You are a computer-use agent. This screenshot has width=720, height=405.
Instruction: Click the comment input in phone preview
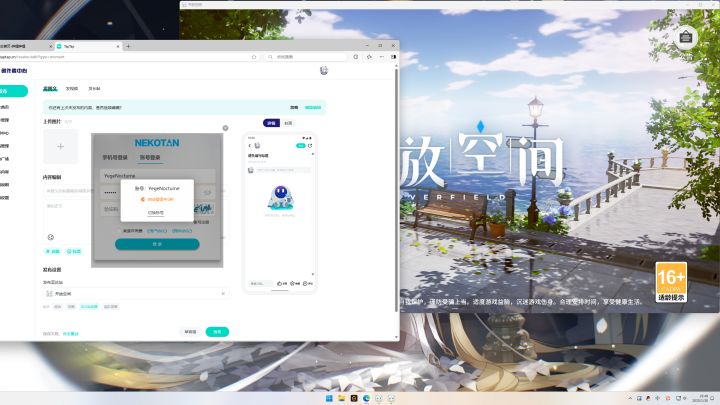(260, 284)
